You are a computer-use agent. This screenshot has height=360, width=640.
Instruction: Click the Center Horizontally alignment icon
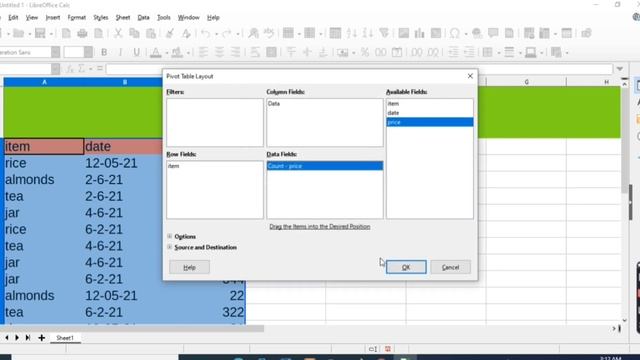(x=219, y=52)
